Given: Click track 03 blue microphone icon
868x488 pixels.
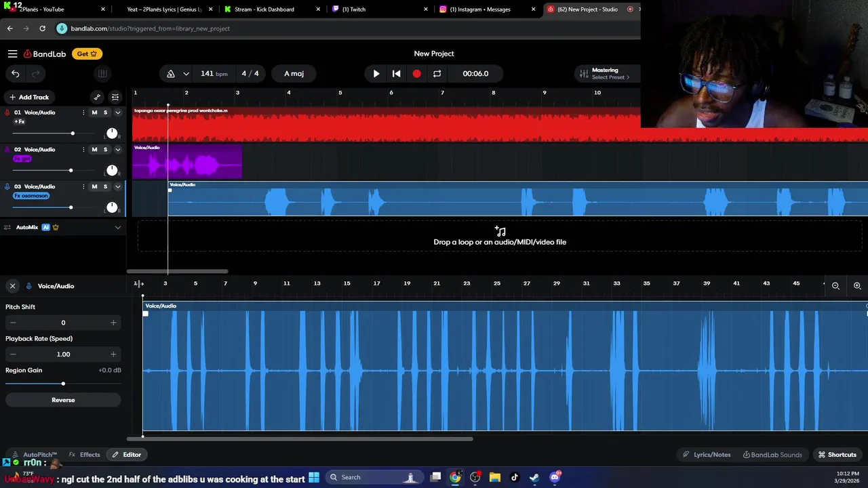Looking at the screenshot, I should pos(7,186).
